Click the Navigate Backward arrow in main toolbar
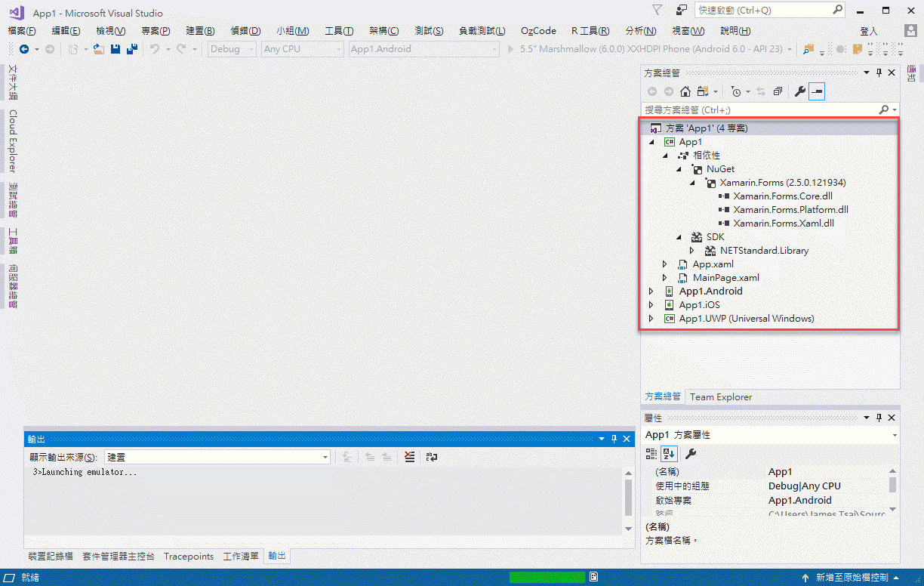This screenshot has height=586, width=924. point(24,49)
